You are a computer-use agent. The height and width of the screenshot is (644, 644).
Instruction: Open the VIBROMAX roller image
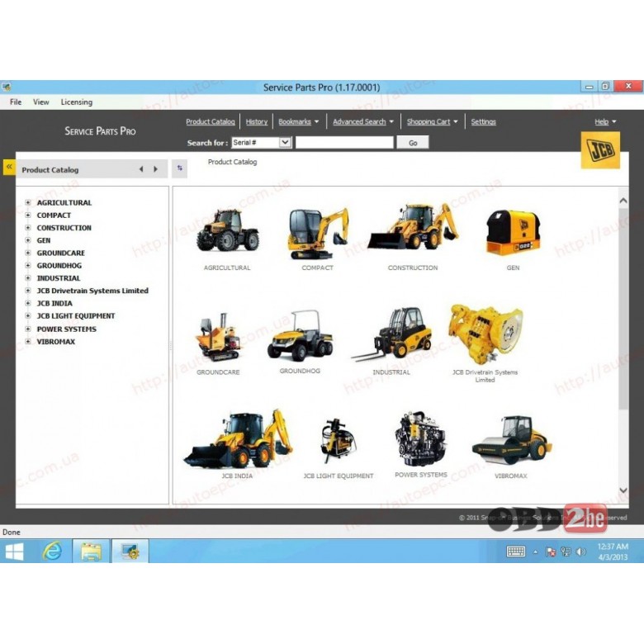click(x=511, y=440)
